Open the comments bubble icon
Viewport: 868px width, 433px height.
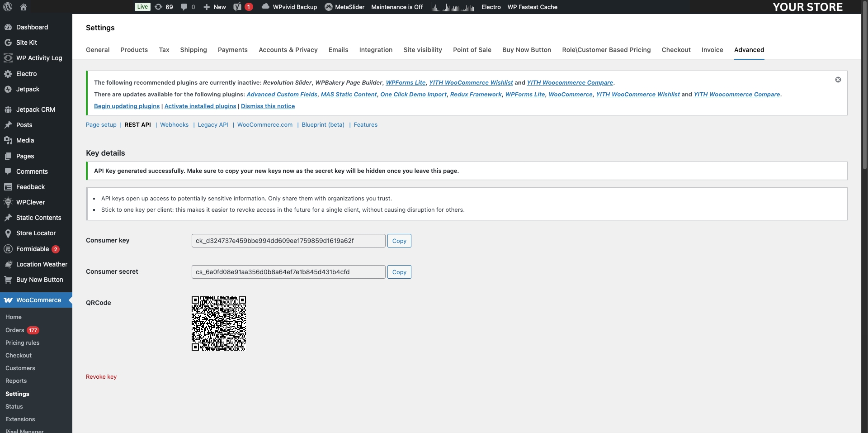pyautogui.click(x=184, y=7)
